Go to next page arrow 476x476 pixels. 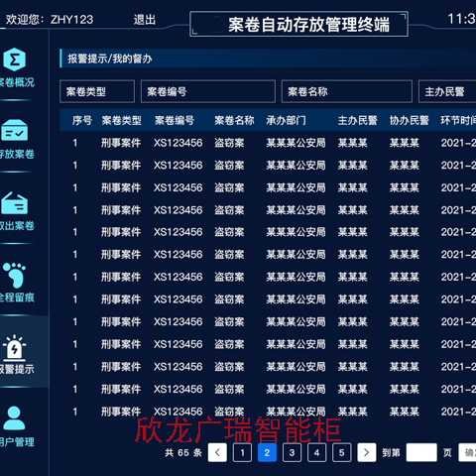tap(366, 452)
